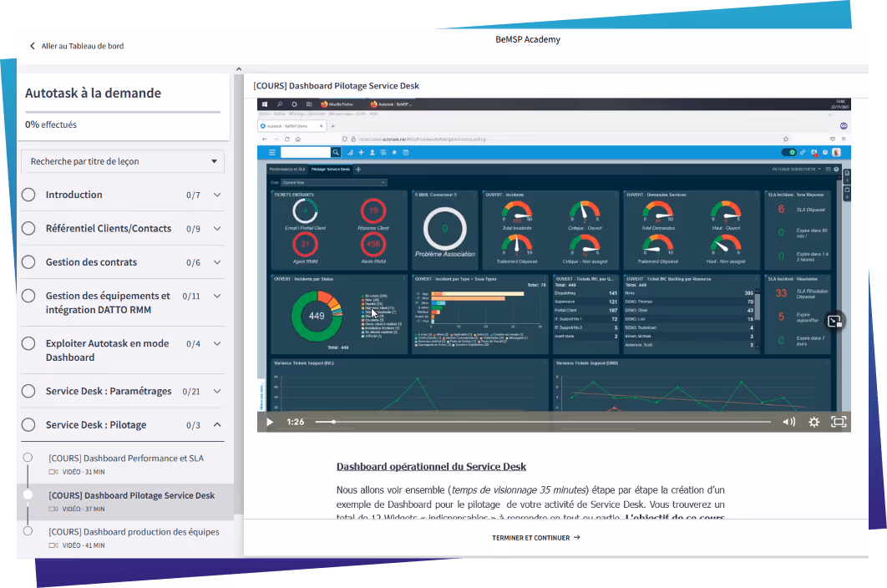The image size is (887, 588).
Task: Click taskbar search icon in video
Action: coord(280,104)
